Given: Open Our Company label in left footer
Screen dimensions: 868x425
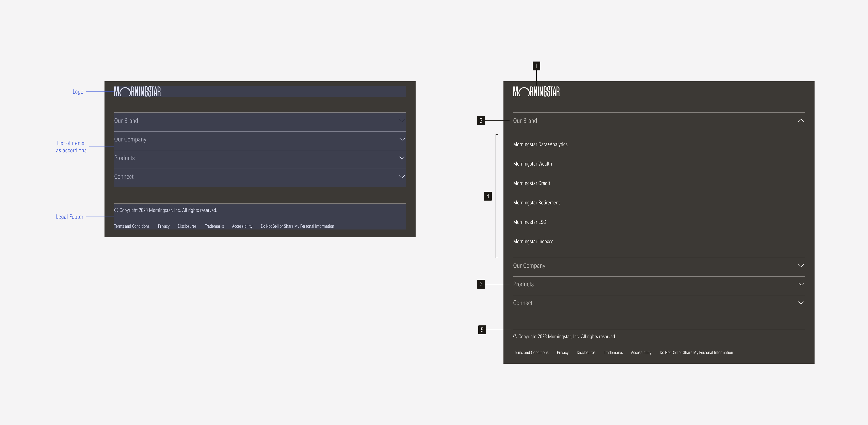Looking at the screenshot, I should click(x=130, y=139).
